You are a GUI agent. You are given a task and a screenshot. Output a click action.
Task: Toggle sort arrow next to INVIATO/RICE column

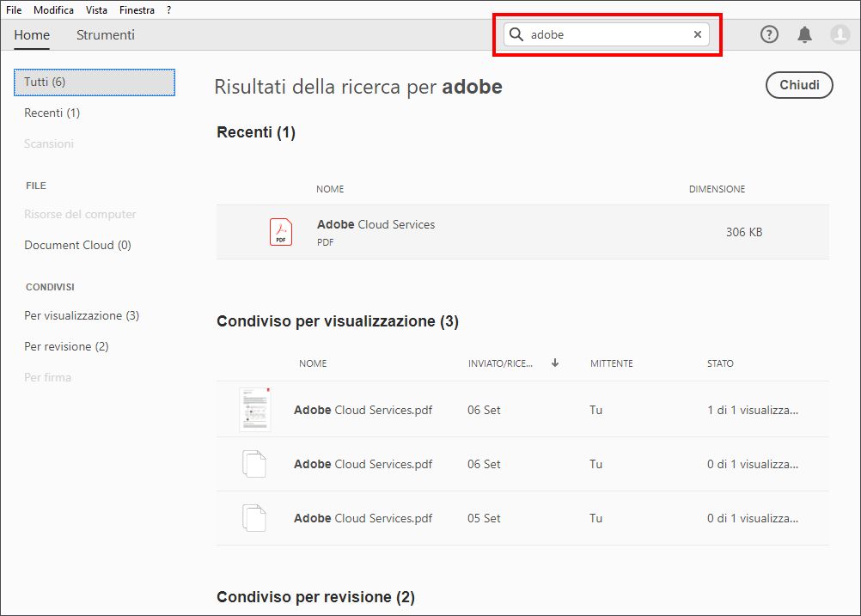point(555,363)
